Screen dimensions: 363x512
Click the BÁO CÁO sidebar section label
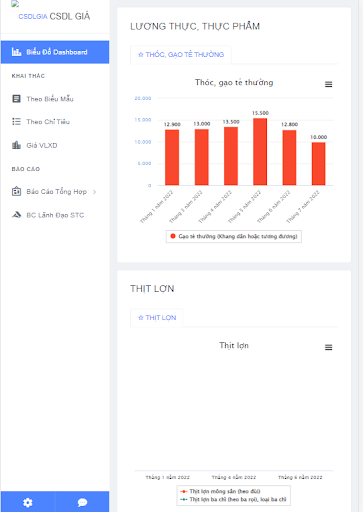26,169
